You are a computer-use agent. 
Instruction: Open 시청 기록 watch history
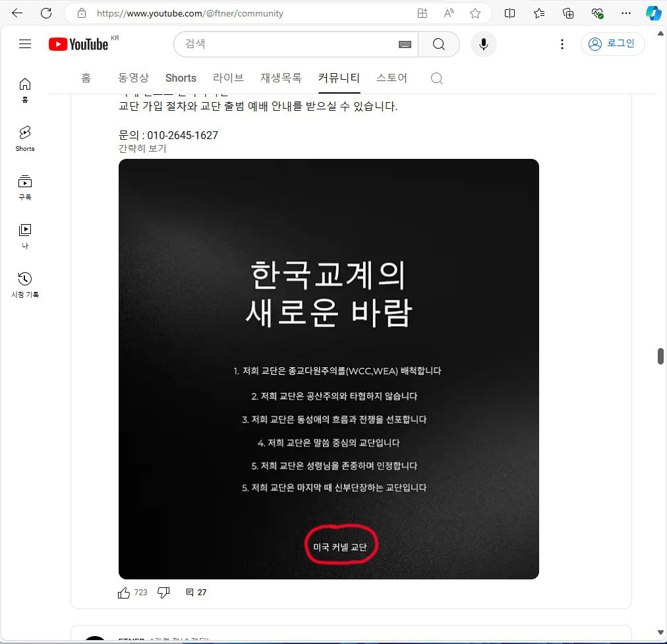pyautogui.click(x=25, y=285)
